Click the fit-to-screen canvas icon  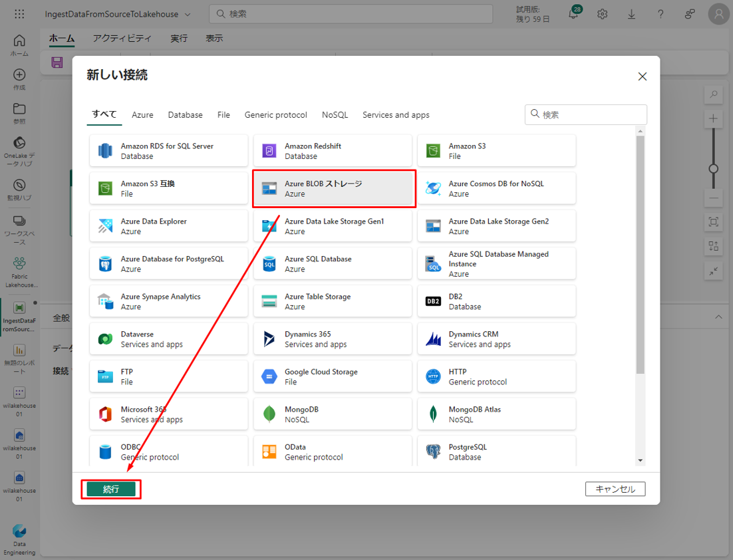point(713,221)
